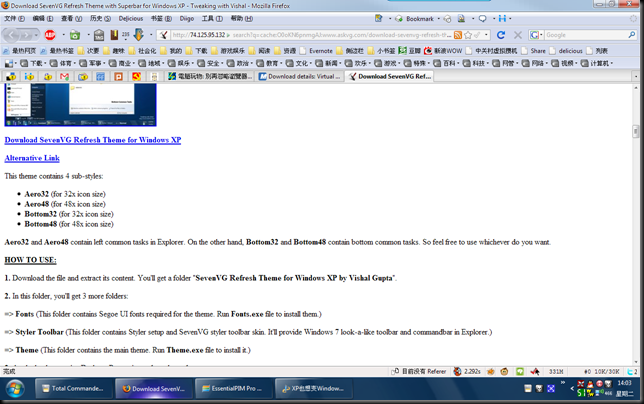The height and width of the screenshot is (404, 644).
Task: Click the monkey icon in status bar
Action: [x=504, y=372]
